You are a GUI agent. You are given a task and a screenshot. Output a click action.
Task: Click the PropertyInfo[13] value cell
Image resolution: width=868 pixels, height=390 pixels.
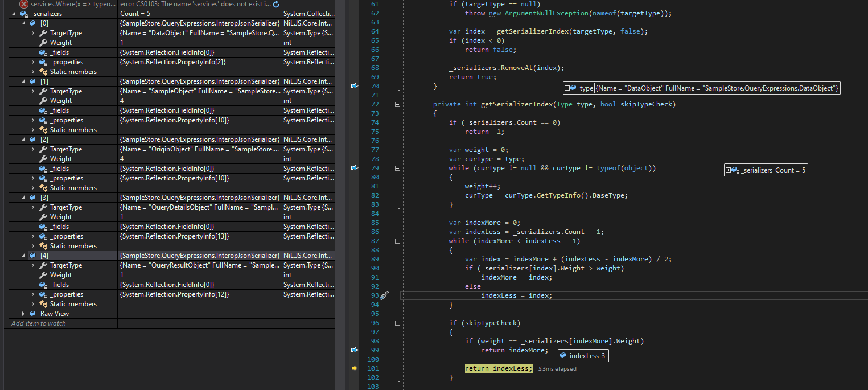point(199,236)
